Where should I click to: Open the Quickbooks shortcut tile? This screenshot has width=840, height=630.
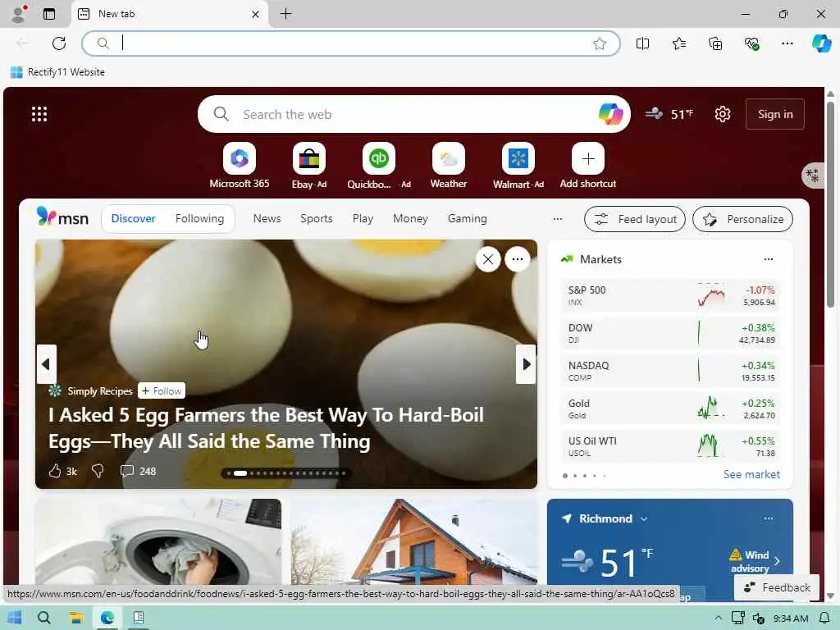[379, 166]
